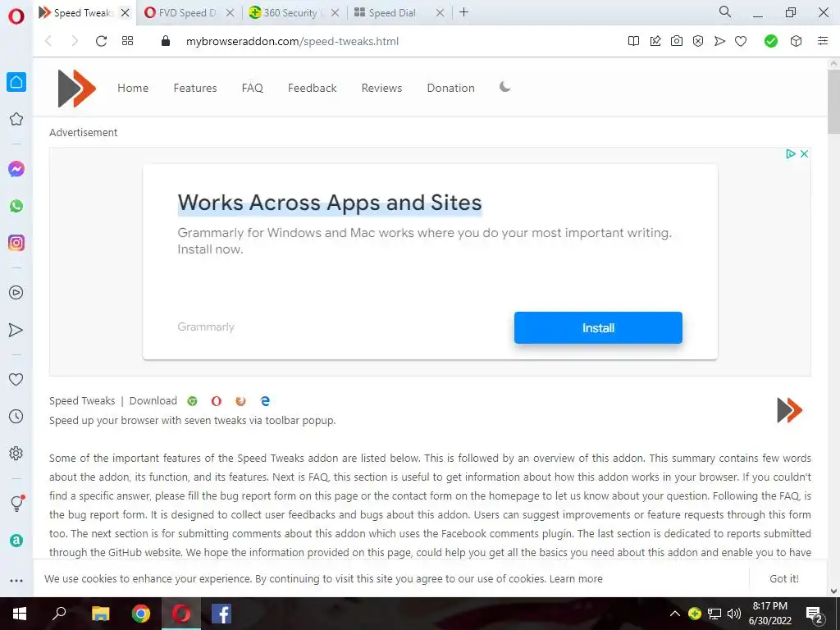Screen dimensions: 840x630
Task: Download Speed Tweaks for Opera icon
Action: coord(217,400)
